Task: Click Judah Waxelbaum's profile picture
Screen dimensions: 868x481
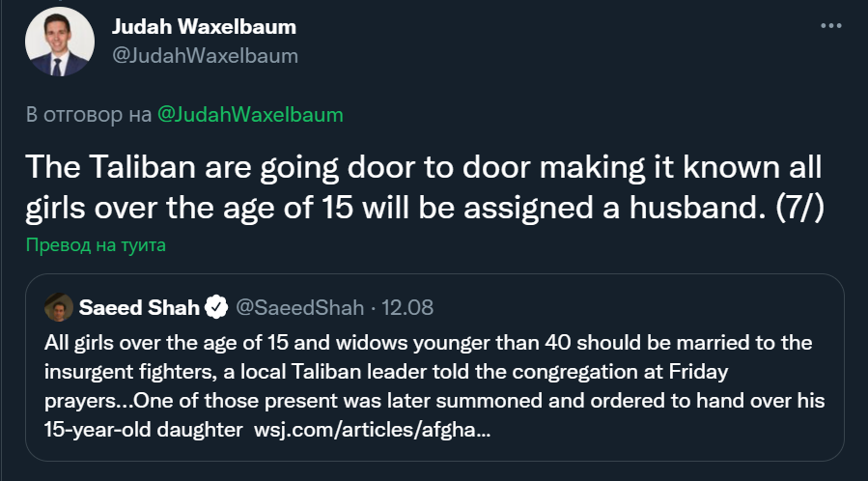Action: tap(60, 42)
